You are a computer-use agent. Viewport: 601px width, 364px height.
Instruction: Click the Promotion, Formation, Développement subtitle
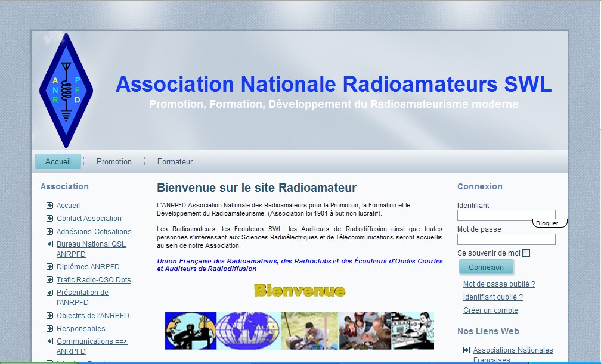point(333,104)
